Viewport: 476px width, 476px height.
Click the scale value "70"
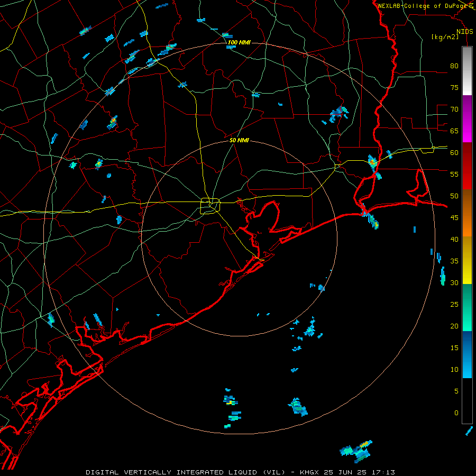coord(454,109)
